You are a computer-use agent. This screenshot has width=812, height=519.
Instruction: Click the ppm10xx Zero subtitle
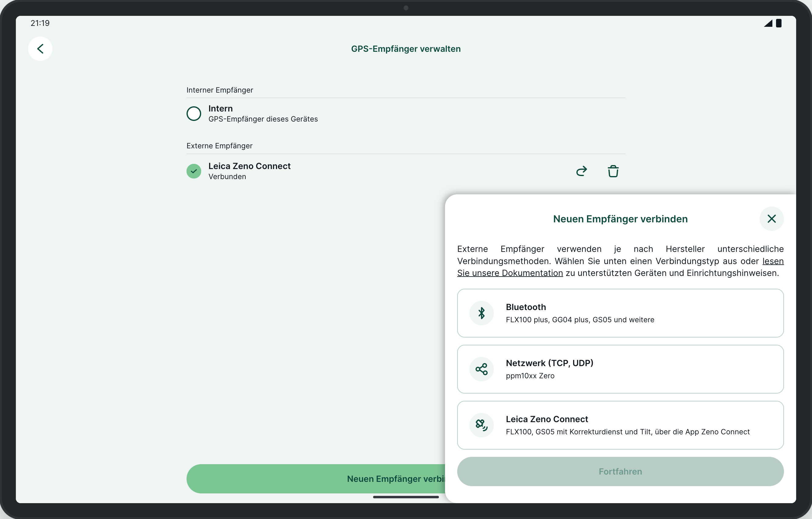coord(530,376)
